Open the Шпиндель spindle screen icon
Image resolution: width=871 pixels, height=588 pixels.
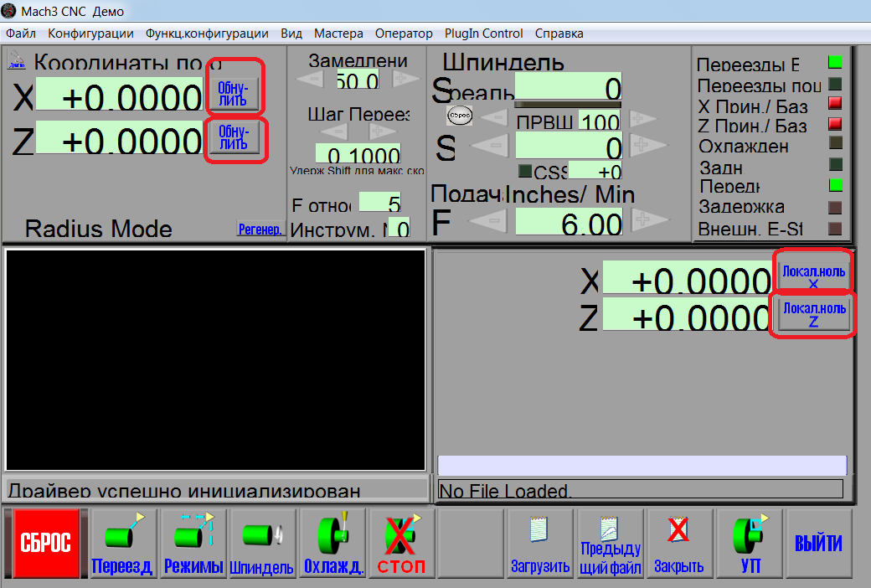tap(261, 543)
